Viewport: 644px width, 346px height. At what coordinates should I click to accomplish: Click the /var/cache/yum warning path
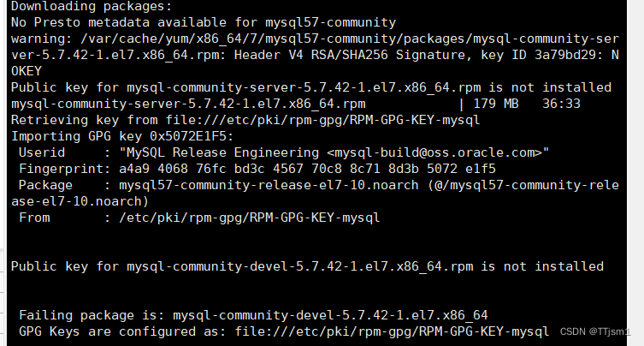point(350,39)
